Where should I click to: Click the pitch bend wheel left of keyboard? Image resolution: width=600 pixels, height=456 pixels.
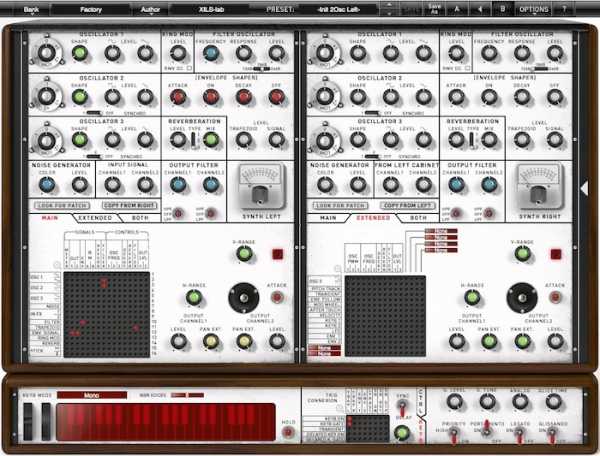(29, 421)
